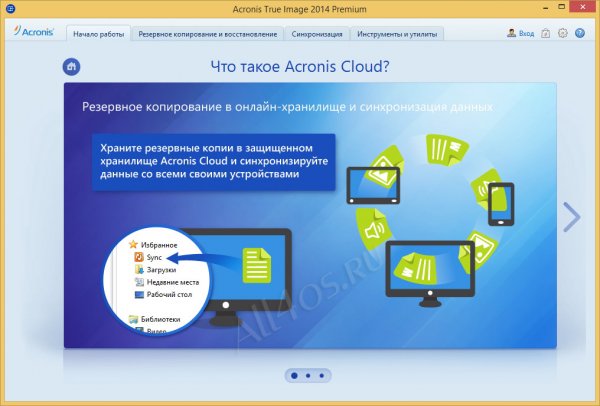Go to the next slide with the arrow
The height and width of the screenshot is (406, 600).
tap(572, 217)
